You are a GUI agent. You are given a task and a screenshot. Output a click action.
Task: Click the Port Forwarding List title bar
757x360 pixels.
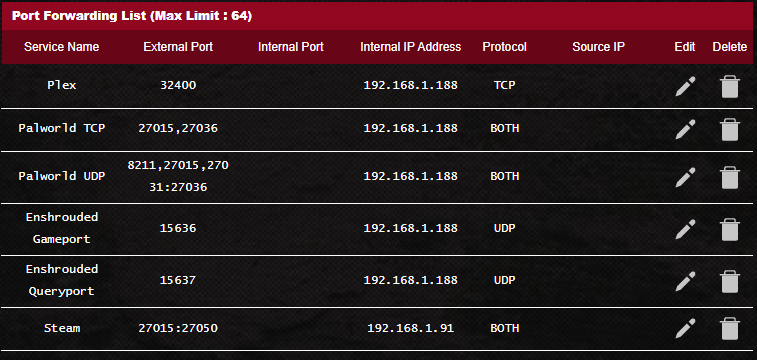pyautogui.click(x=378, y=16)
